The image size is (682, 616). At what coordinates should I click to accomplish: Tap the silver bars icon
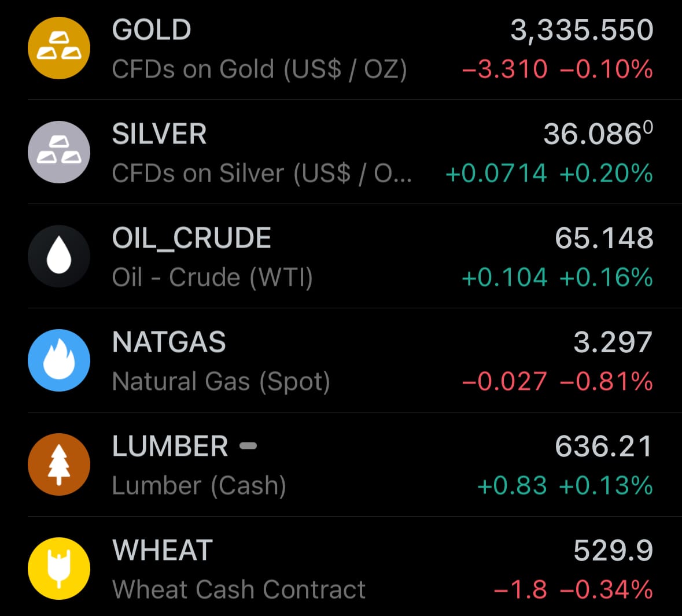tap(59, 152)
